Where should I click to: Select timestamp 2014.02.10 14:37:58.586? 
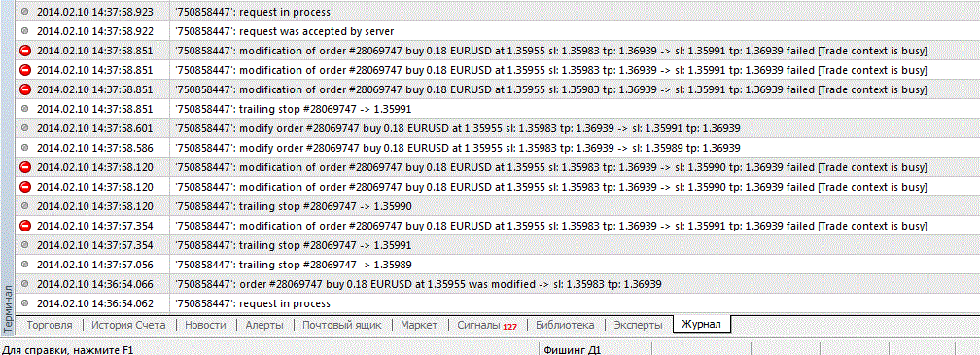click(x=94, y=148)
